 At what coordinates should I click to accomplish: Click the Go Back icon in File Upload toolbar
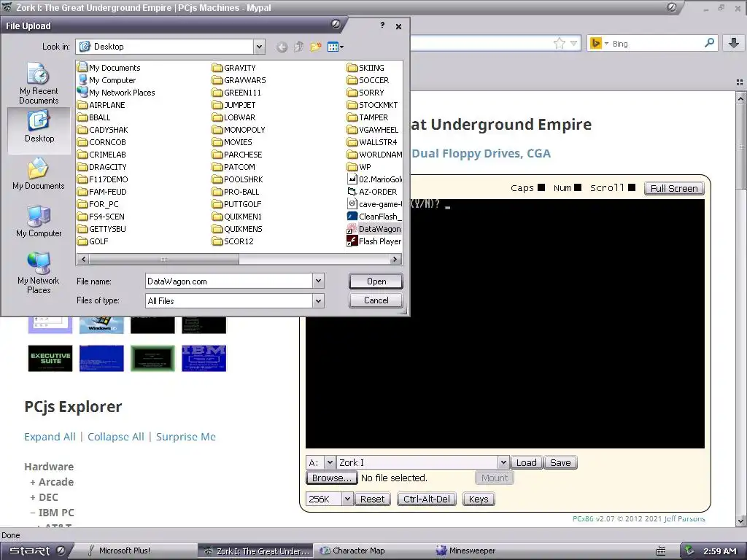[x=282, y=47]
